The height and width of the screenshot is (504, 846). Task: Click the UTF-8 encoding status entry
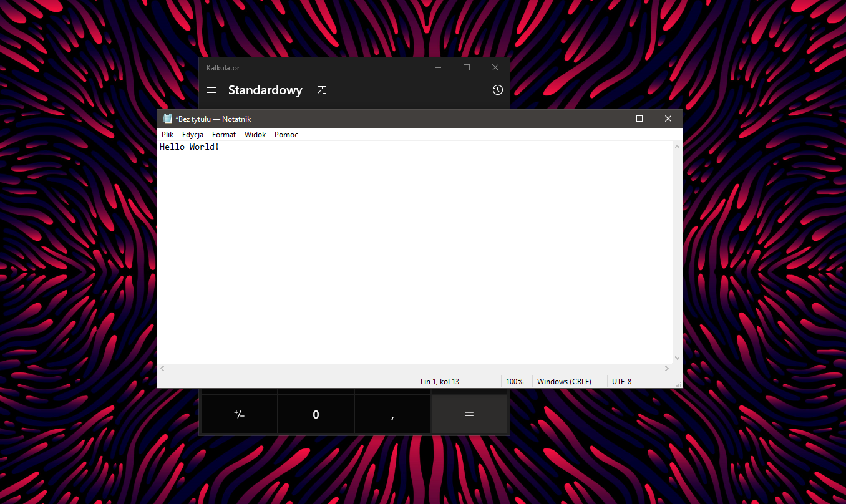(621, 381)
